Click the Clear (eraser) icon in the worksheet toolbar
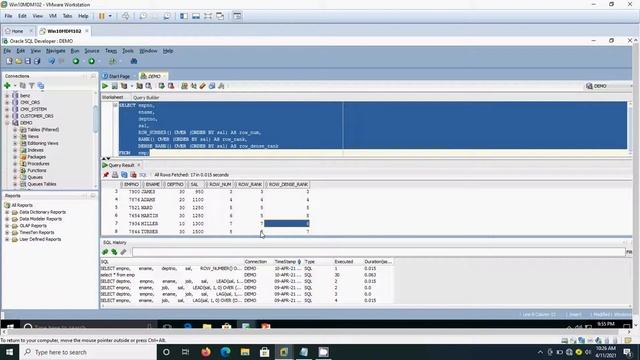This screenshot has width=640, height=360. click(x=202, y=86)
